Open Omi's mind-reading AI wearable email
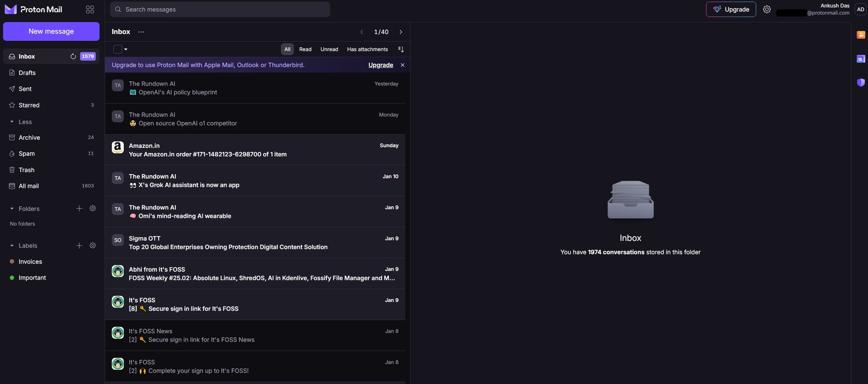This screenshot has width=868, height=384. pos(255,212)
